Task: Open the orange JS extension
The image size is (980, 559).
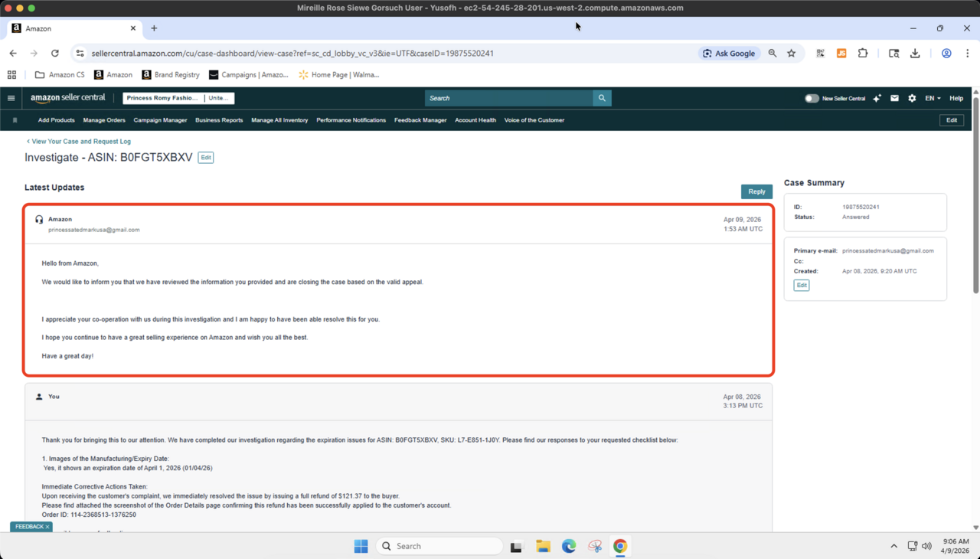Action: 841,54
